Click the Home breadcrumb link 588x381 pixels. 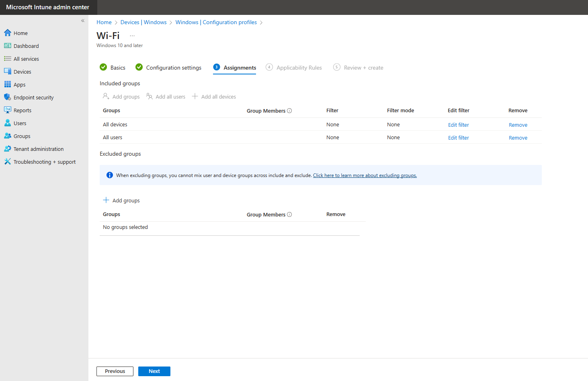pos(104,22)
